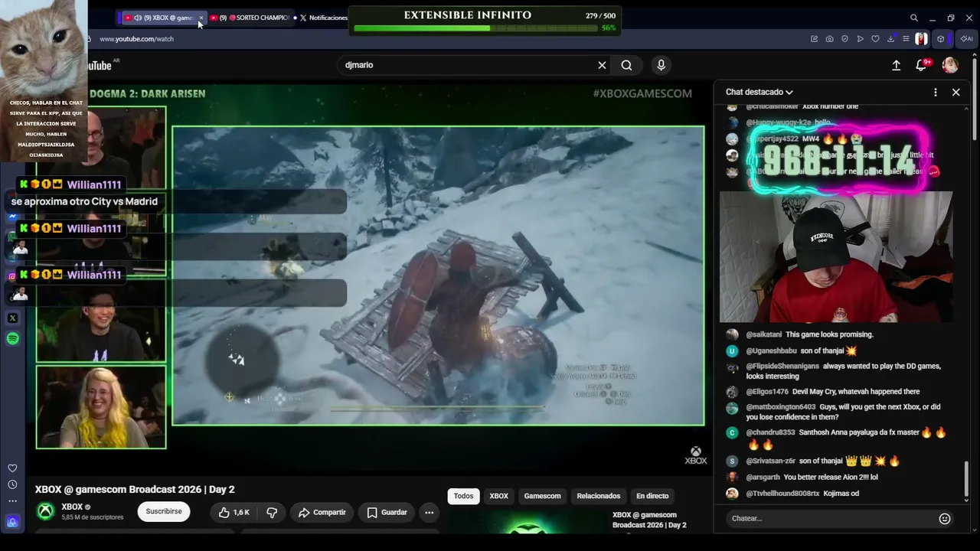Select the Gamescom filter chip
980x551 pixels.
[x=542, y=496]
